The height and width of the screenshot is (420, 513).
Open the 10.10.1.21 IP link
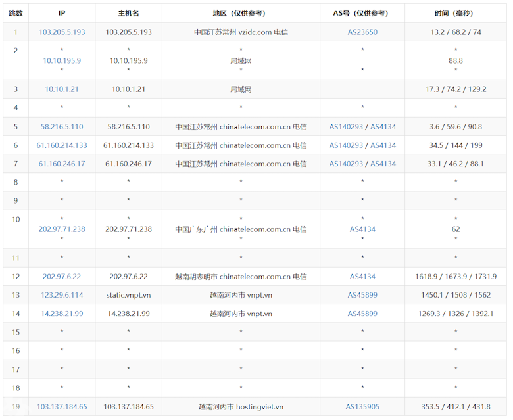[62, 89]
